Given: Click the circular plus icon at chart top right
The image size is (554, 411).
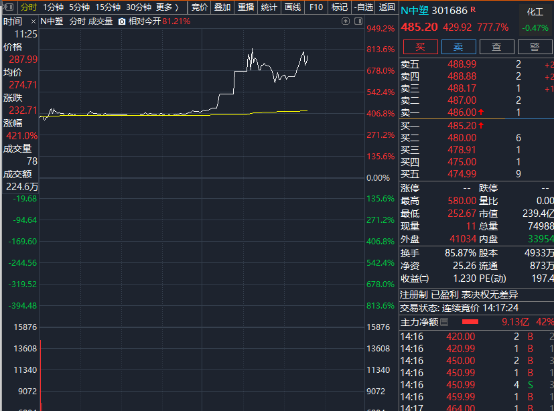Looking at the screenshot, I should (346, 22).
